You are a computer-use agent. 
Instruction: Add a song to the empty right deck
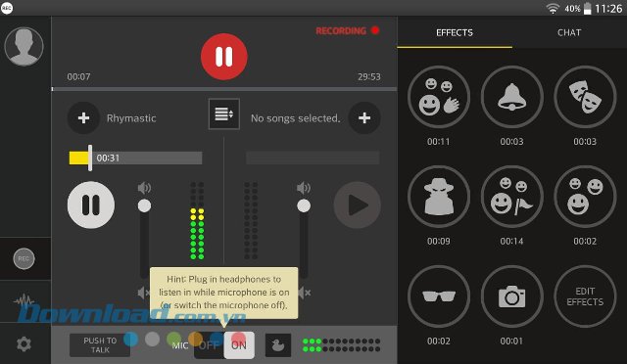[364, 117]
